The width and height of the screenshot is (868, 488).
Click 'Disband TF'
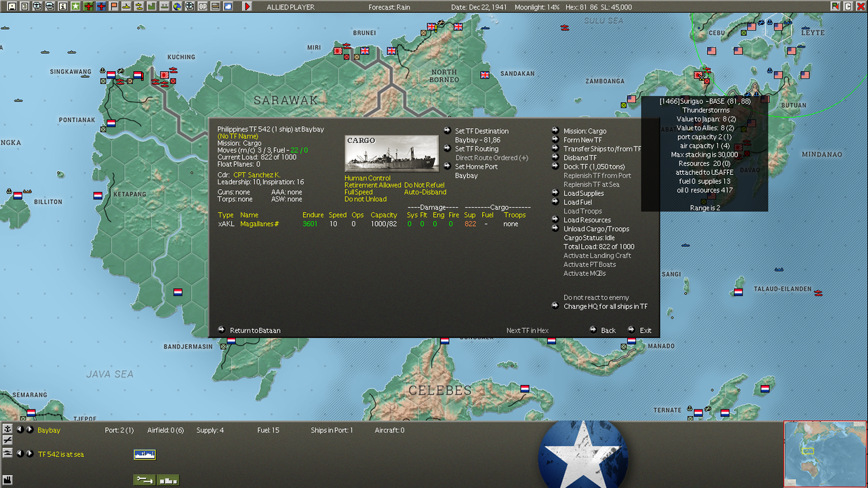click(x=580, y=158)
